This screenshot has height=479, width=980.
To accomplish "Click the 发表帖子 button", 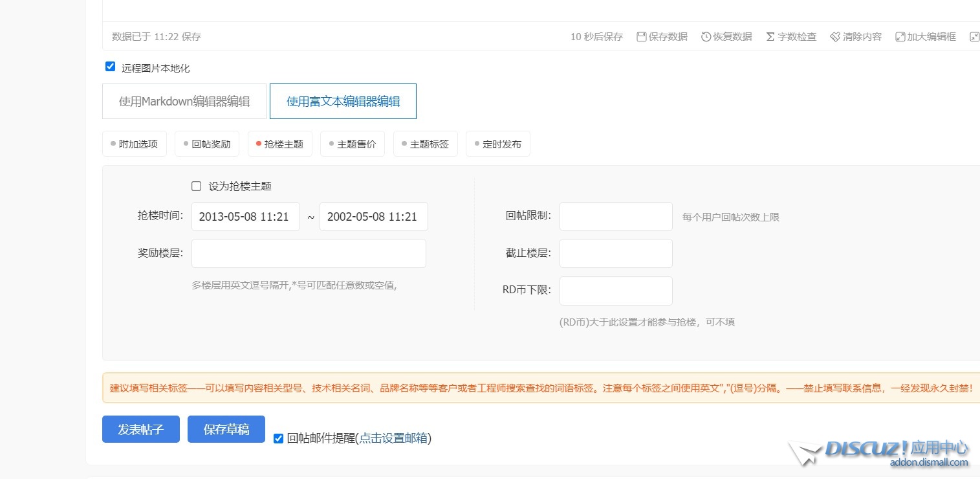I will [141, 429].
